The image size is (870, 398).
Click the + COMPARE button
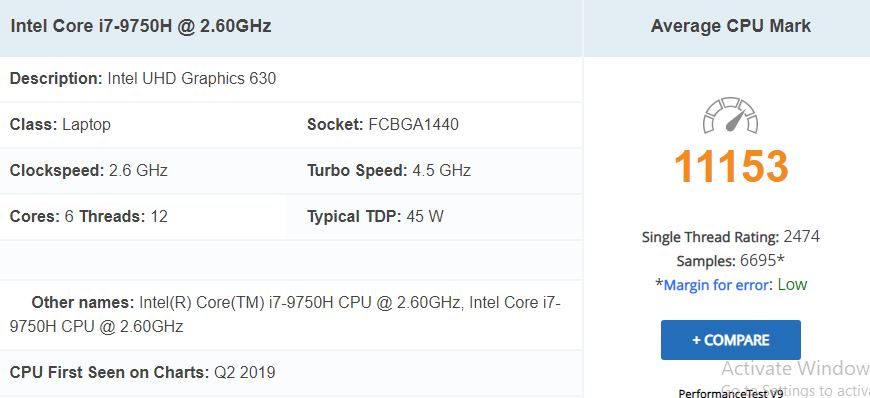(x=730, y=340)
